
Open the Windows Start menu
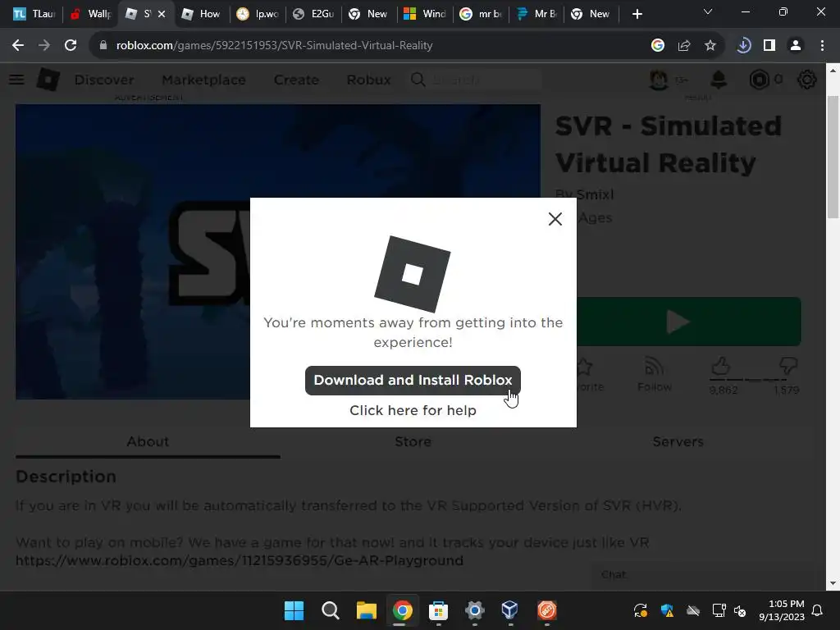pyautogui.click(x=294, y=610)
